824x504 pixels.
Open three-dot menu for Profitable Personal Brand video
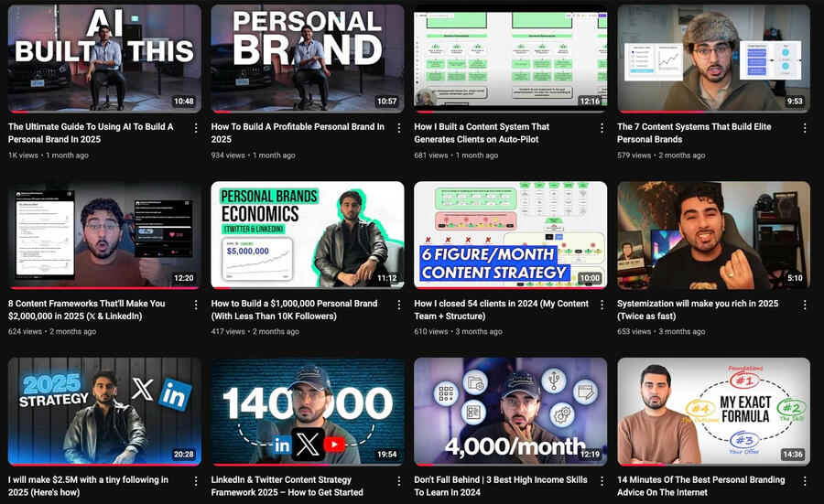[399, 127]
